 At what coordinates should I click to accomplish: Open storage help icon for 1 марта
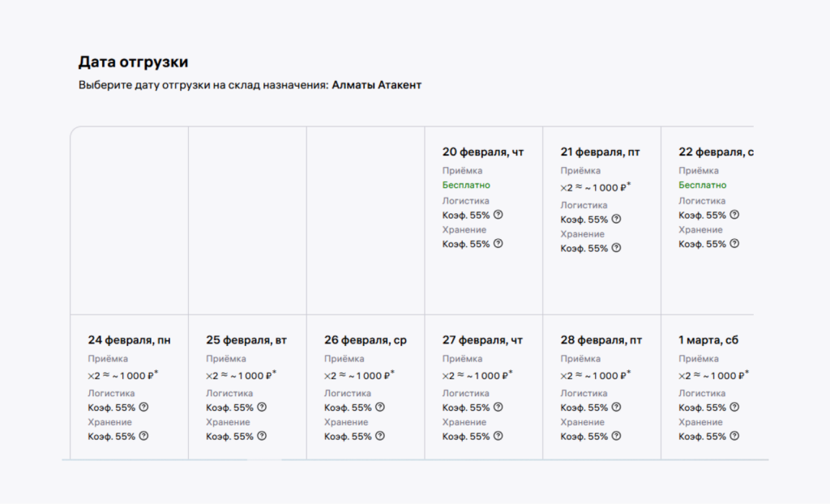(734, 436)
